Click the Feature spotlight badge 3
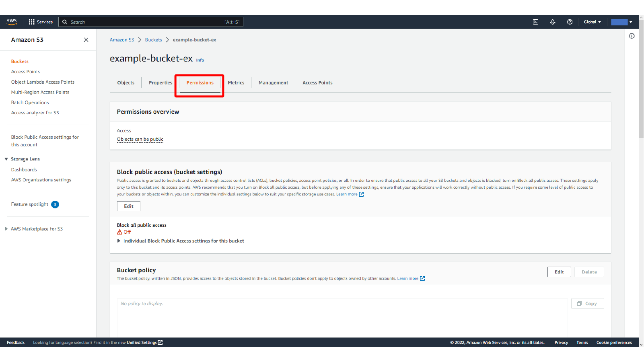644x362 pixels. click(x=55, y=204)
